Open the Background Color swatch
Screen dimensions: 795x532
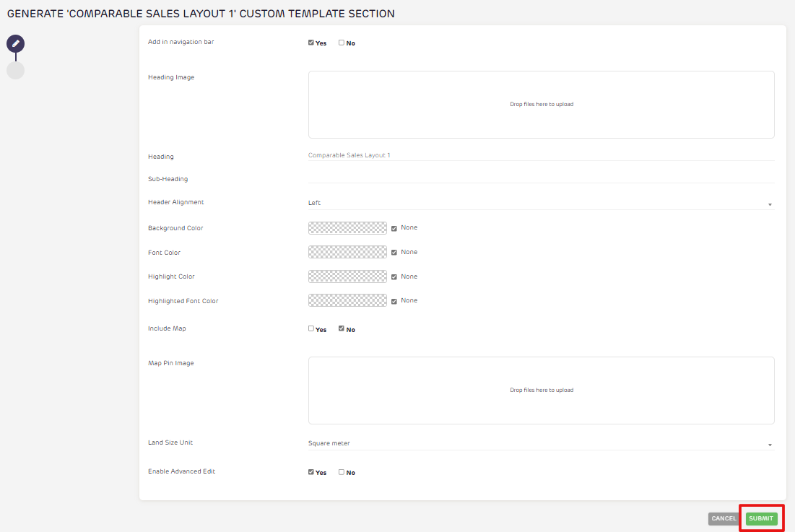click(x=347, y=228)
